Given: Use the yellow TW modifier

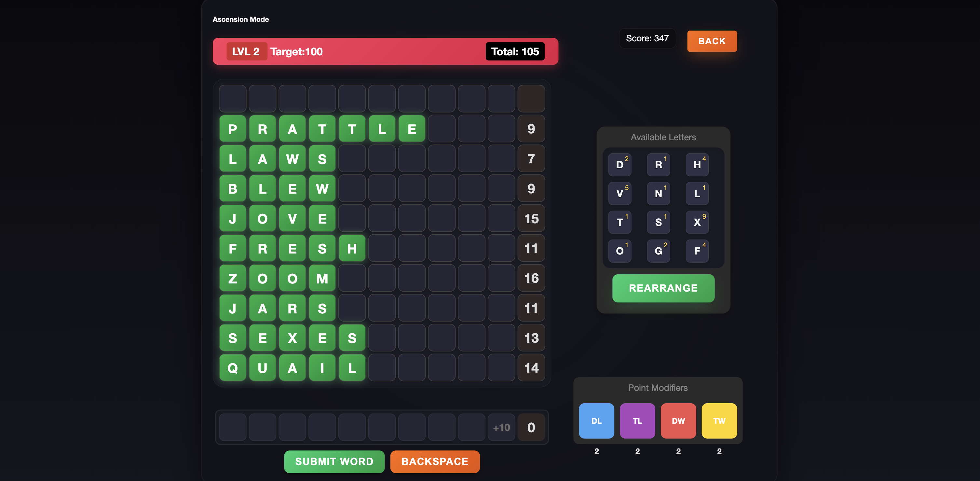Looking at the screenshot, I should coord(719,420).
